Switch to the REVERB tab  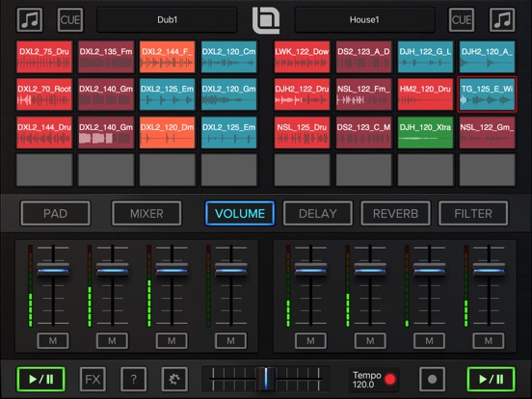click(x=395, y=213)
